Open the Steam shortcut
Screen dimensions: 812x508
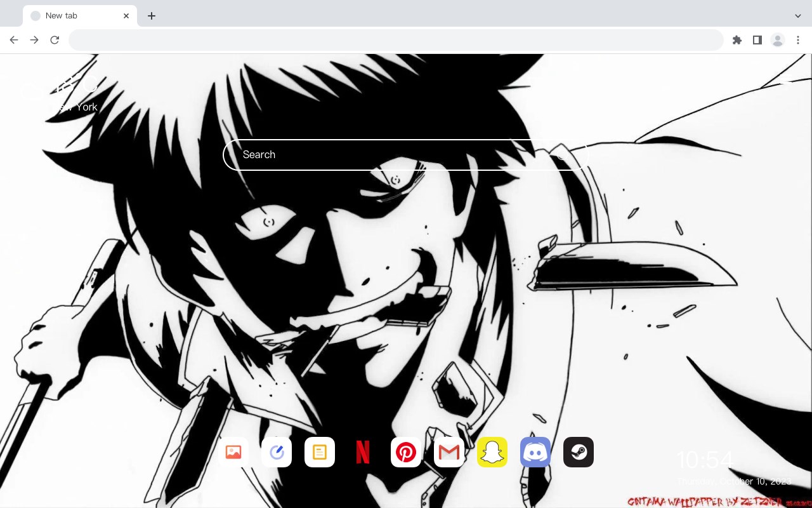579,452
